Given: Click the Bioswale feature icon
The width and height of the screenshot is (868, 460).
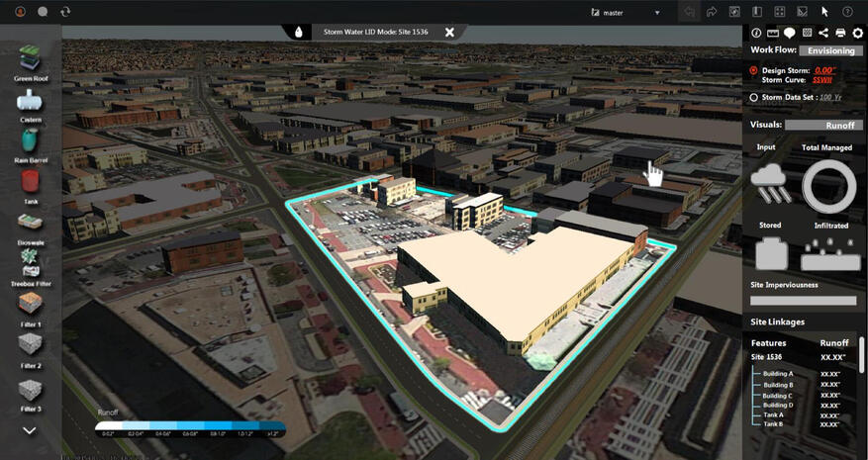Looking at the screenshot, I should click(x=31, y=224).
